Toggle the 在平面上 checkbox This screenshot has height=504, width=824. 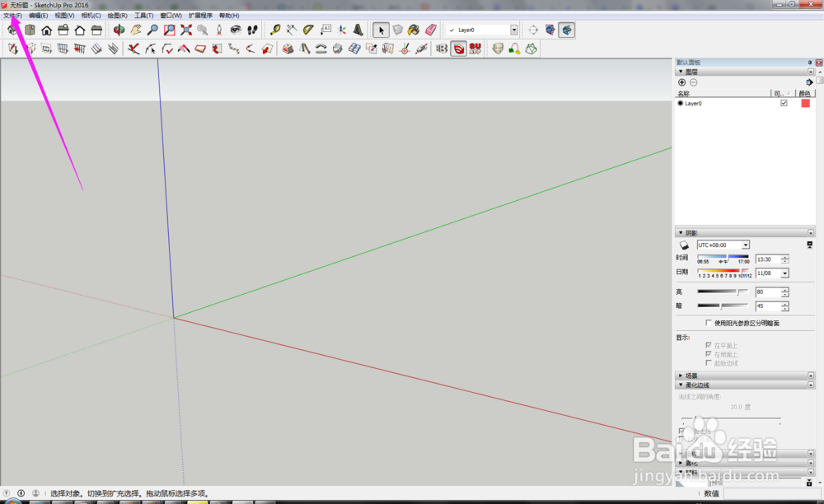(x=709, y=345)
